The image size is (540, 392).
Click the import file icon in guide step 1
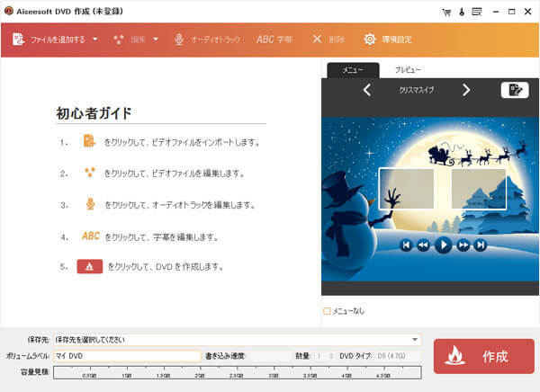(x=89, y=141)
